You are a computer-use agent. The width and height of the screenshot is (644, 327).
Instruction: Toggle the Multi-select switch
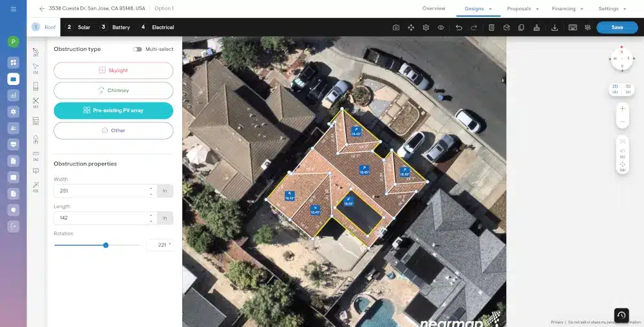pyautogui.click(x=137, y=49)
